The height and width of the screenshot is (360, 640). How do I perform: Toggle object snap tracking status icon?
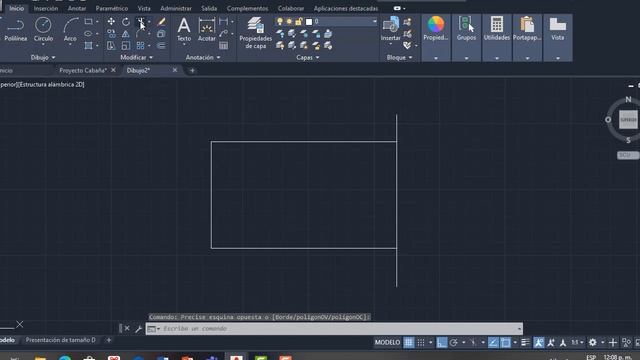[x=493, y=342]
